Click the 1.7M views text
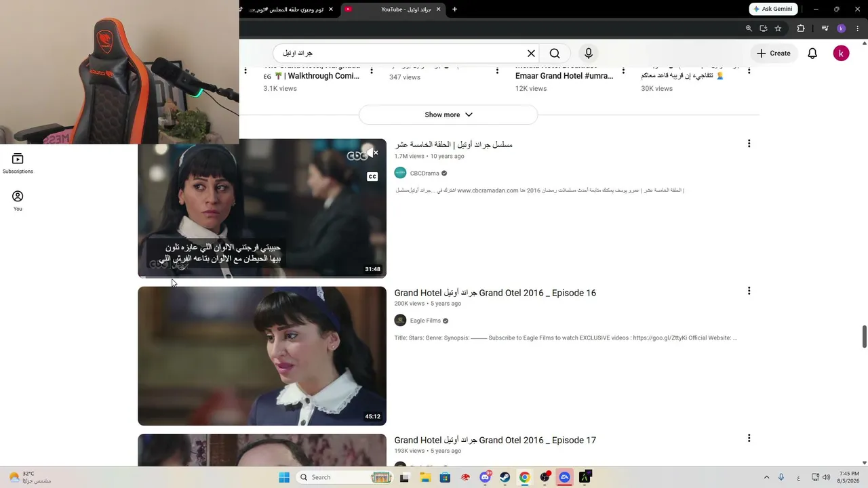Viewport: 868px width, 488px height. pos(409,157)
